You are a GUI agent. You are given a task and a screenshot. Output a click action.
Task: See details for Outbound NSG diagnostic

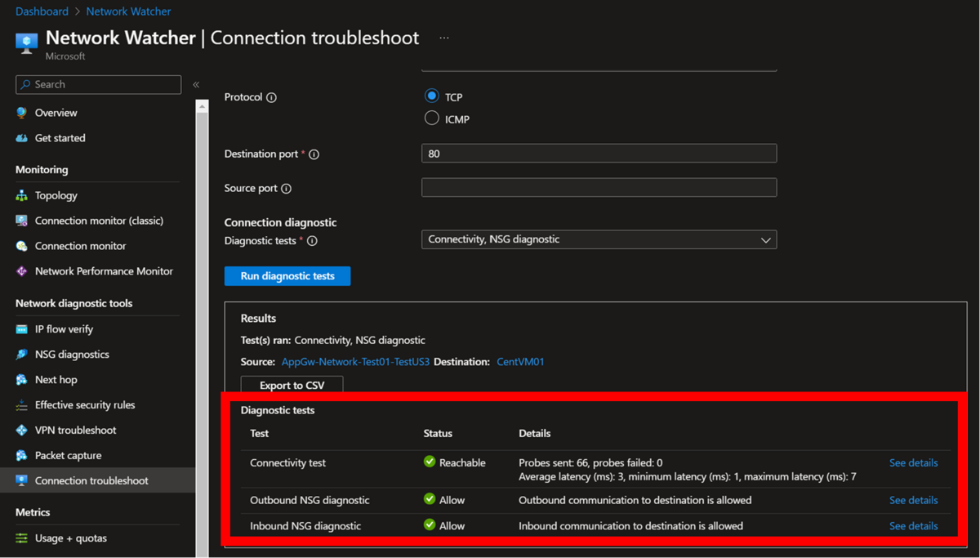coord(913,500)
